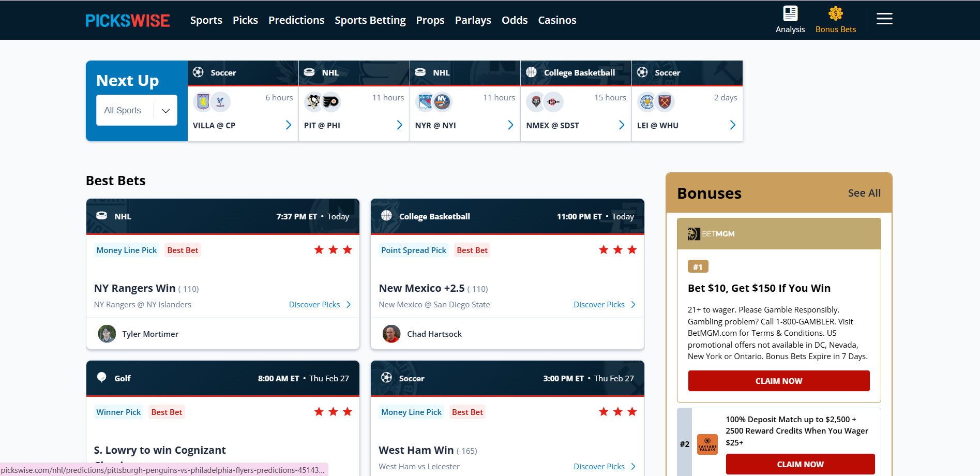This screenshot has height=476, width=980.
Task: Click the Money Line Pick tag on the Rangers card
Action: click(127, 250)
